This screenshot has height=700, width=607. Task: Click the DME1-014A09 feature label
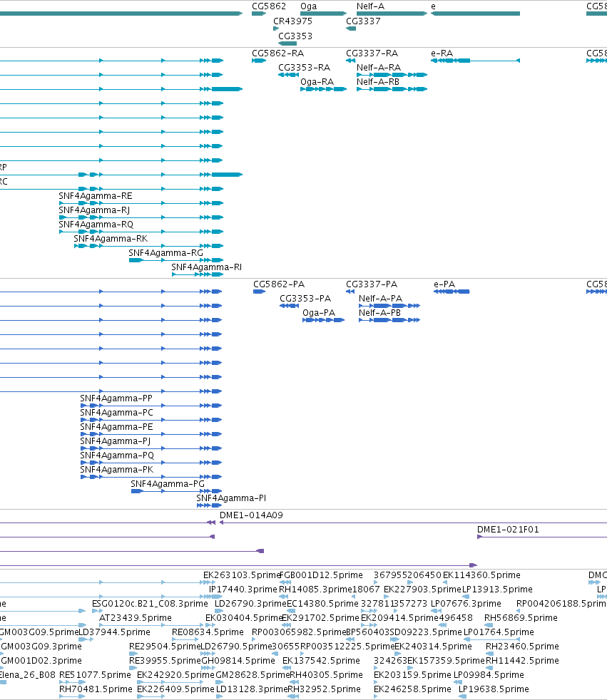[252, 515]
